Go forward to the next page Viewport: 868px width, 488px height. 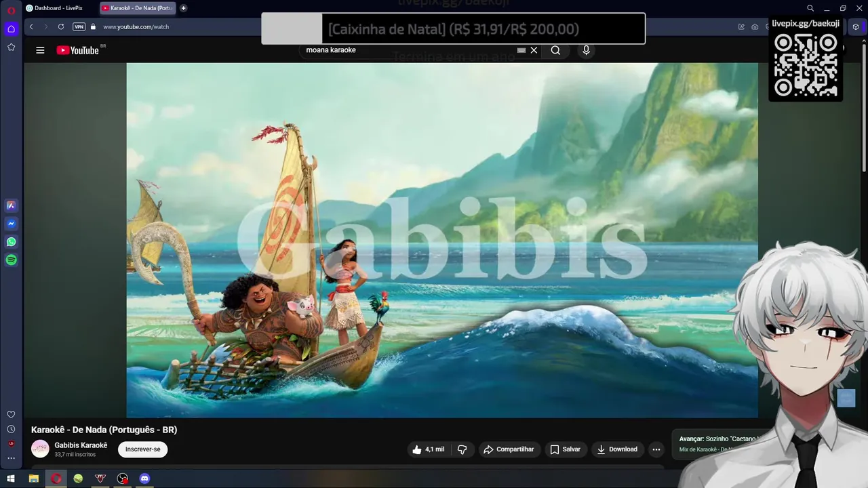click(46, 27)
